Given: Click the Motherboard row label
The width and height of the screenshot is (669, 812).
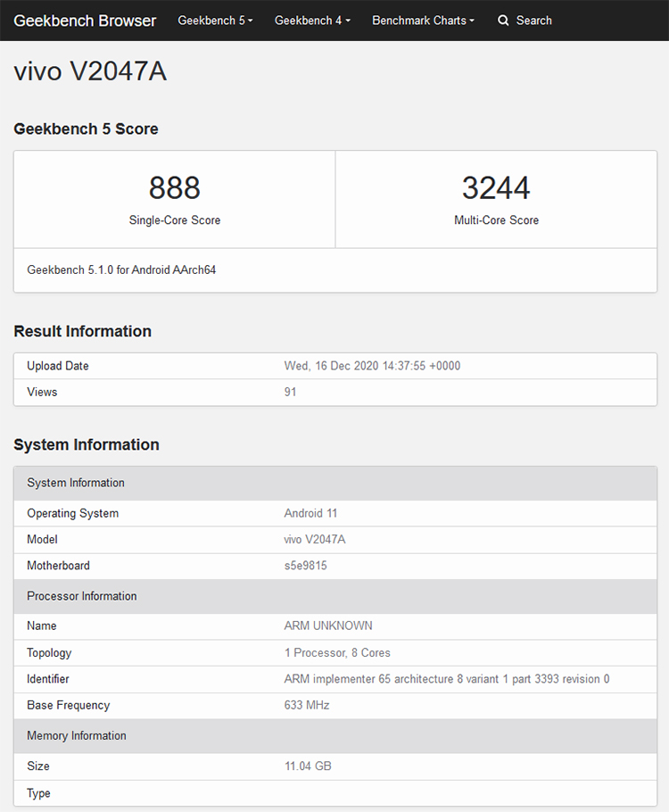Looking at the screenshot, I should [58, 566].
